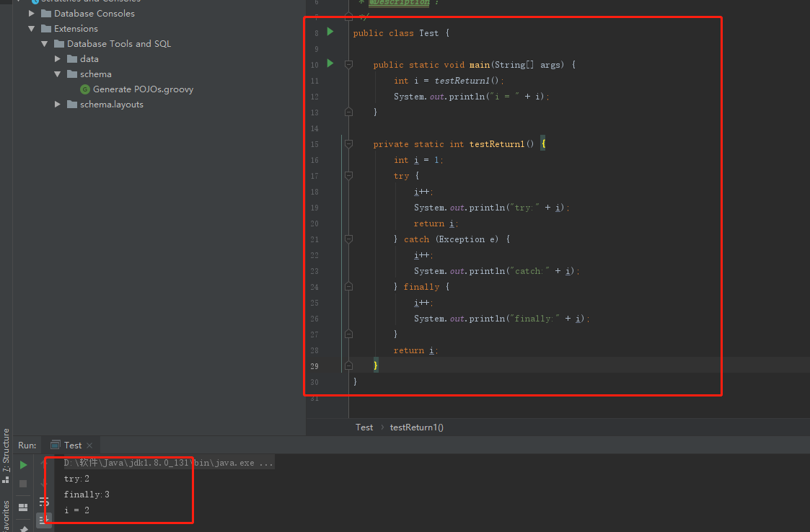Viewport: 810px width, 532px height.
Task: Stop the process using the square stop icon
Action: tap(23, 484)
